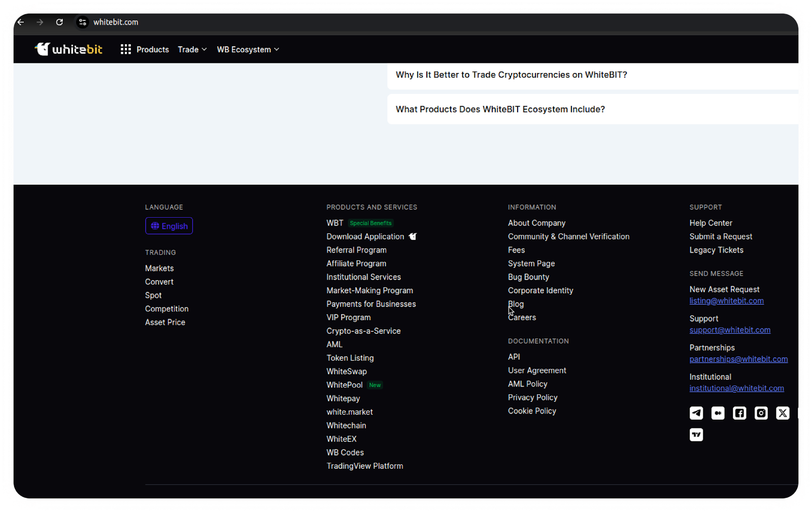Open the WhitePool link
Viewport: 812px width, 512px height.
345,385
